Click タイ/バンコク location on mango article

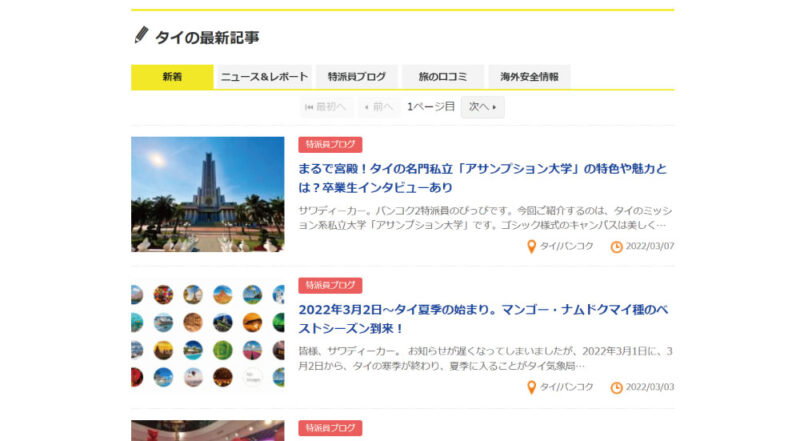pyautogui.click(x=566, y=387)
